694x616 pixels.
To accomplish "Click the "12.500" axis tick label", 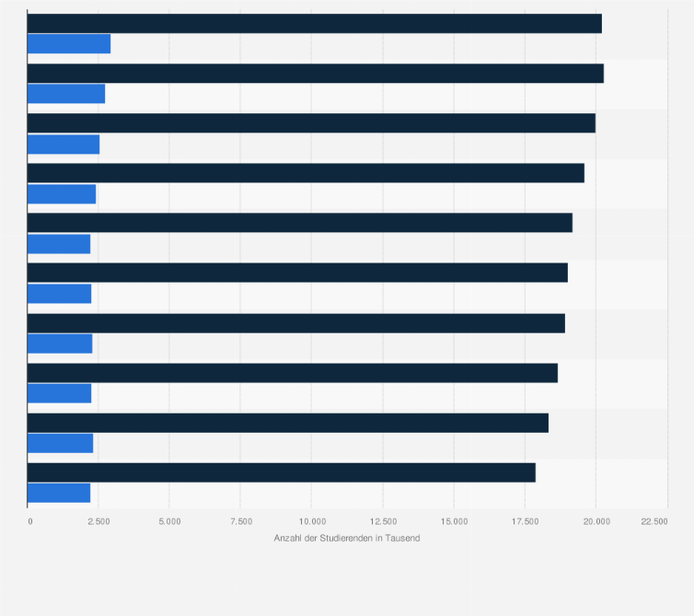I will pos(383,521).
